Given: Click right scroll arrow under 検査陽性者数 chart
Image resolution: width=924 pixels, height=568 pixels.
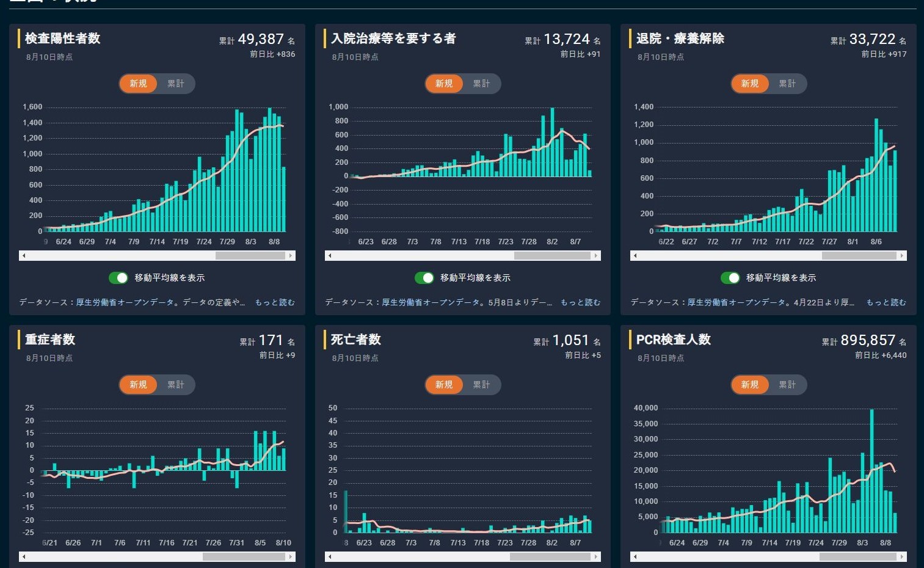Looking at the screenshot, I should [x=291, y=256].
